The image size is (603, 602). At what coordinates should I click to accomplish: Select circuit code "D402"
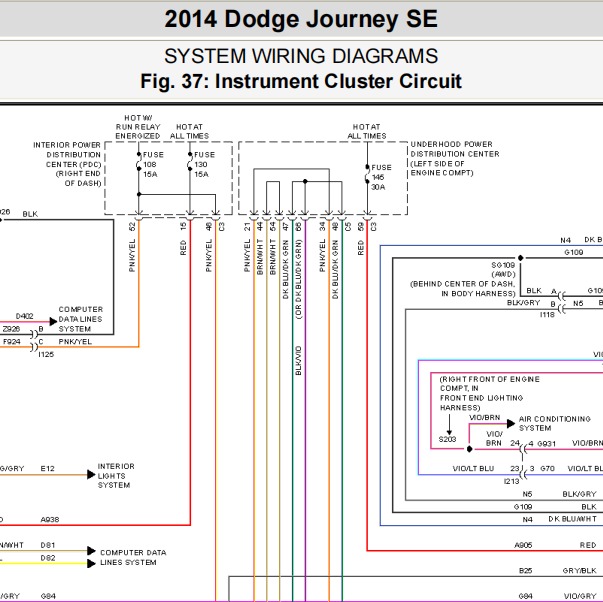pos(25,316)
